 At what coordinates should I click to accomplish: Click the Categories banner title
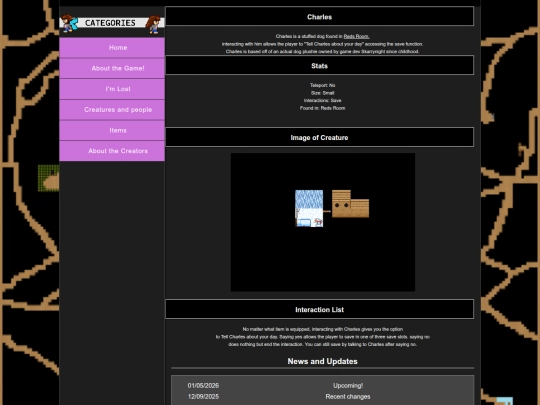click(110, 23)
